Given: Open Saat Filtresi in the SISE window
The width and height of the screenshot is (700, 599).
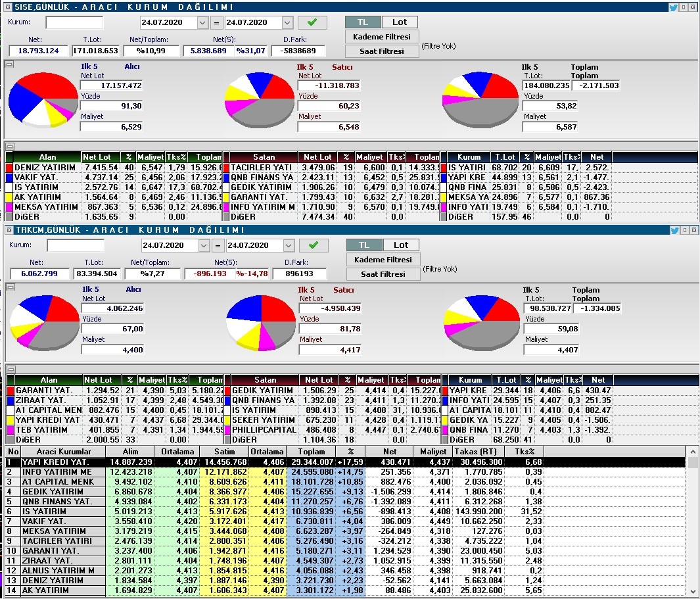Looking at the screenshot, I should [382, 51].
